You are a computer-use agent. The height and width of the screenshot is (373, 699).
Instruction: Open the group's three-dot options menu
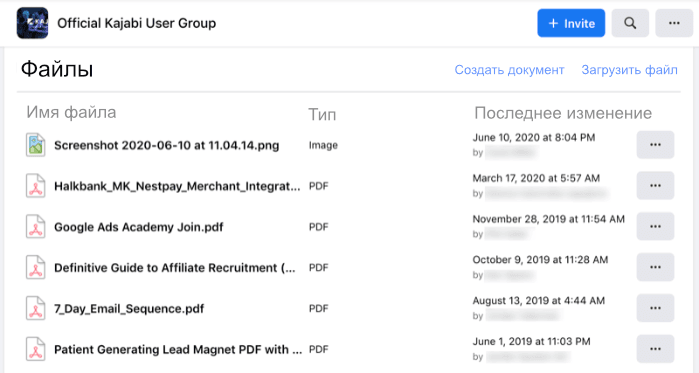coord(674,23)
